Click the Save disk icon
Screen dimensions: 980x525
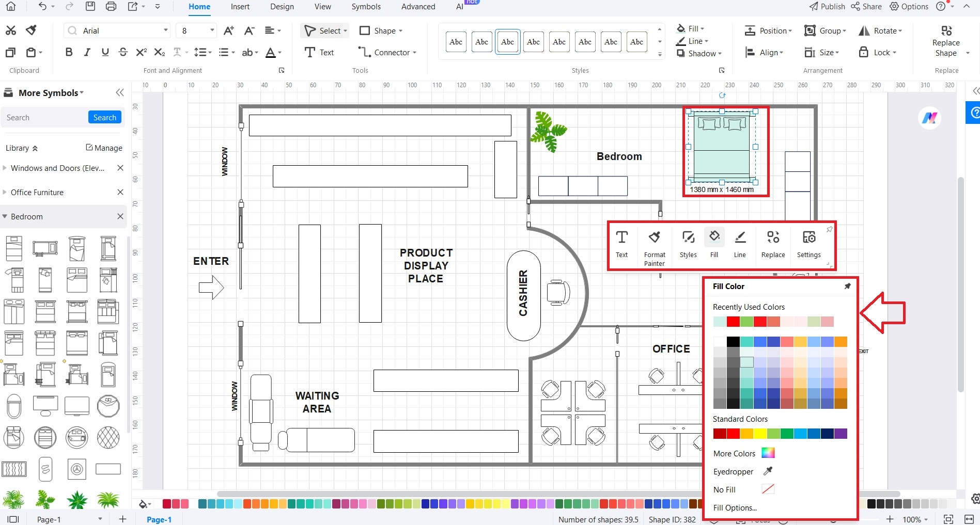point(90,7)
